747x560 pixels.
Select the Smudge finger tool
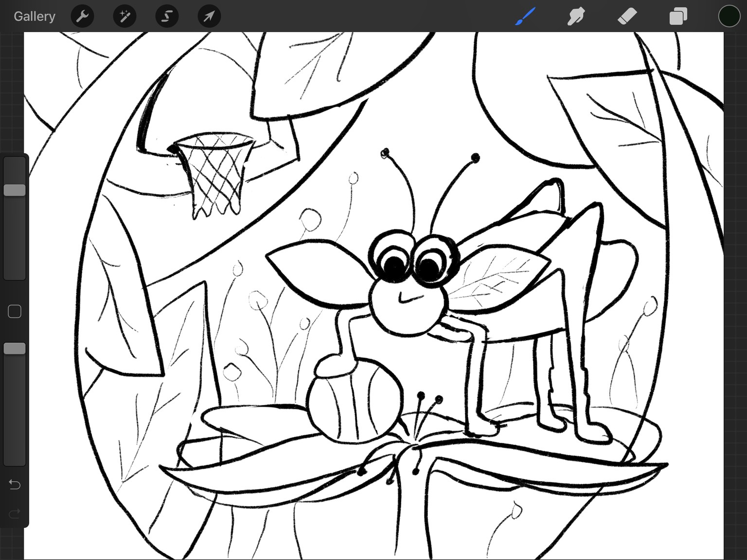click(x=576, y=17)
